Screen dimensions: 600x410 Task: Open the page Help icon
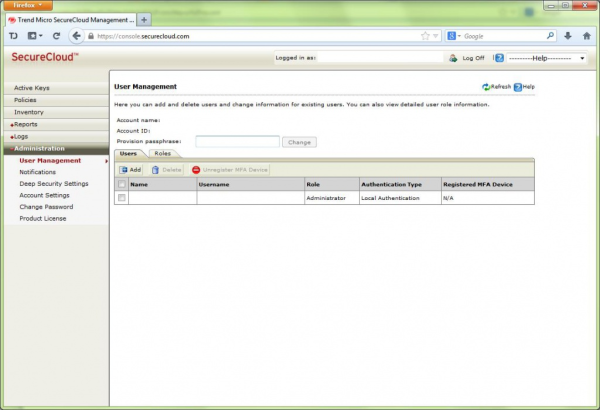(517, 87)
